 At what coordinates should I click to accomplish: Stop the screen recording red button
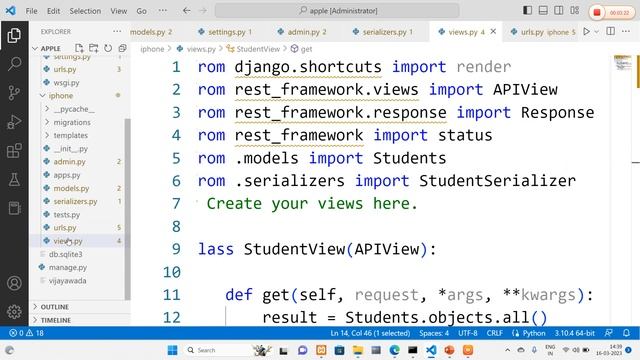coord(597,13)
